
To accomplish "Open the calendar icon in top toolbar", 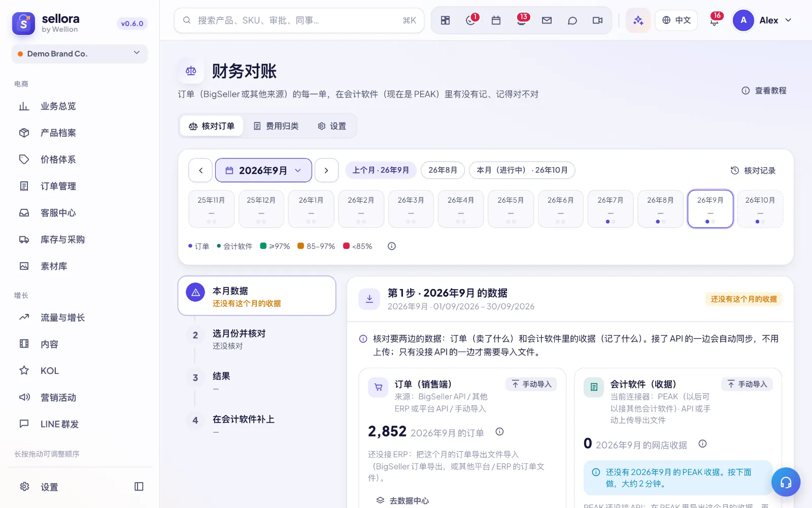I will [496, 20].
